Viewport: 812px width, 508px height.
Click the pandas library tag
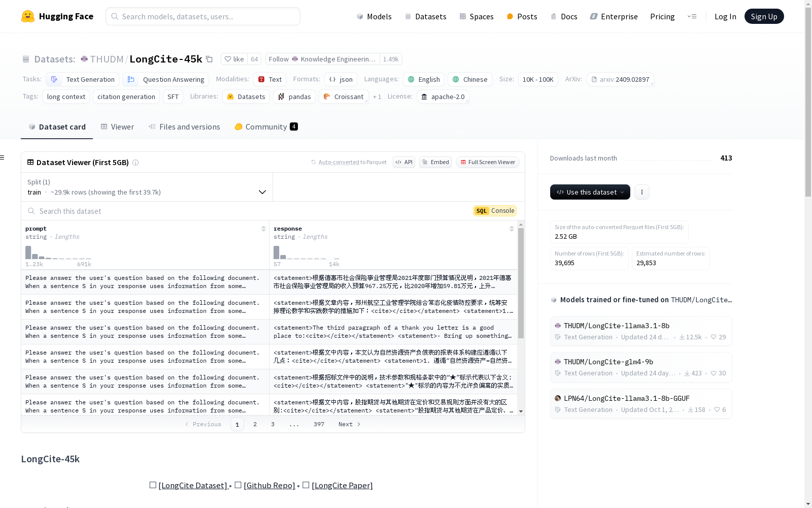(x=294, y=97)
